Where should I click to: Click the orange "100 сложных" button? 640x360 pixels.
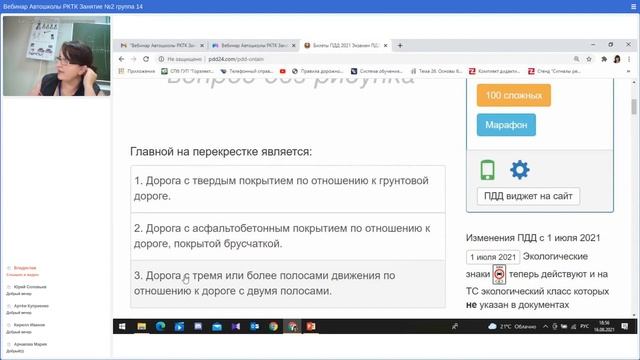click(x=513, y=96)
